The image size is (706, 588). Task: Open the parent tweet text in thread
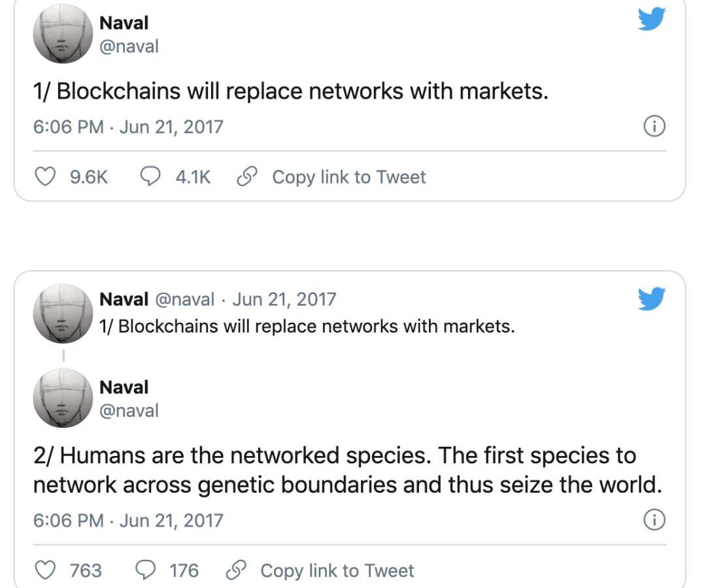pos(307,325)
